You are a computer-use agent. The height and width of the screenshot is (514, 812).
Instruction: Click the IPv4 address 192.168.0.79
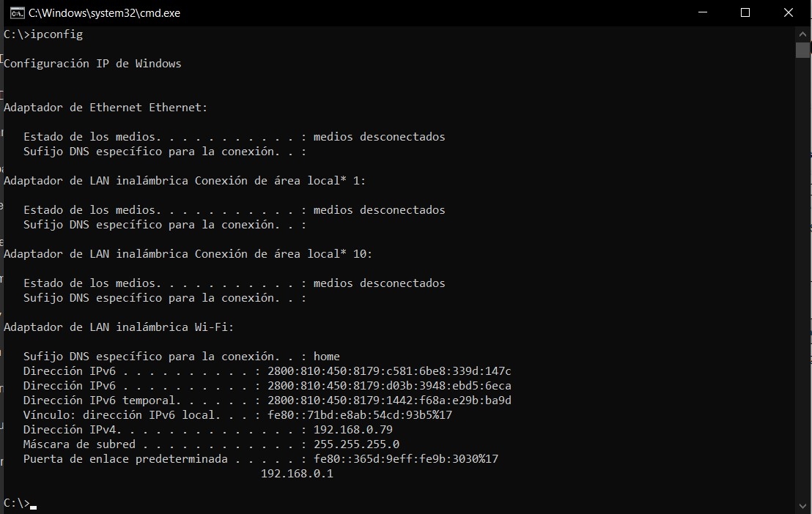(353, 430)
